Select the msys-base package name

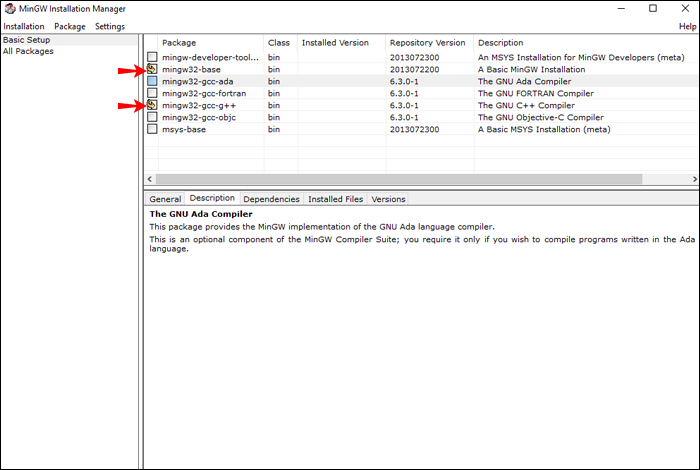[x=184, y=129]
